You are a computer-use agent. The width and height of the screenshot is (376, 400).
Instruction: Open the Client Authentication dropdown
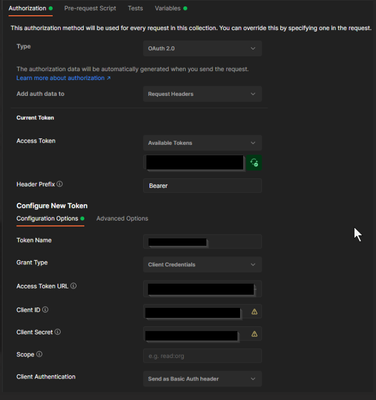click(202, 379)
